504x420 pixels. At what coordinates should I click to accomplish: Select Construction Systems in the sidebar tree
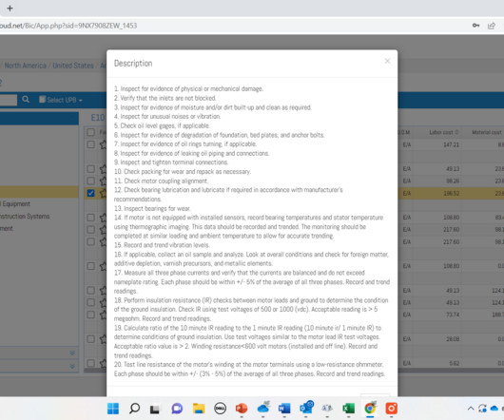(x=25, y=216)
